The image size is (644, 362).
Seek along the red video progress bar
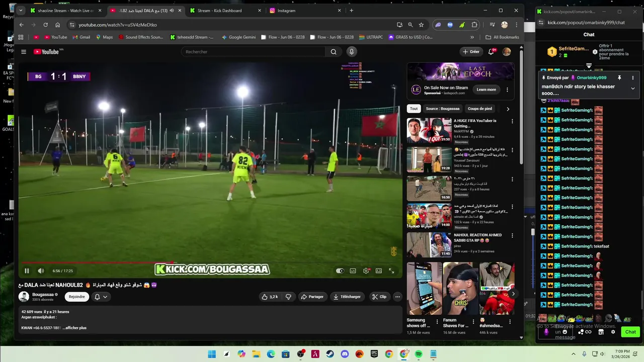point(210,262)
